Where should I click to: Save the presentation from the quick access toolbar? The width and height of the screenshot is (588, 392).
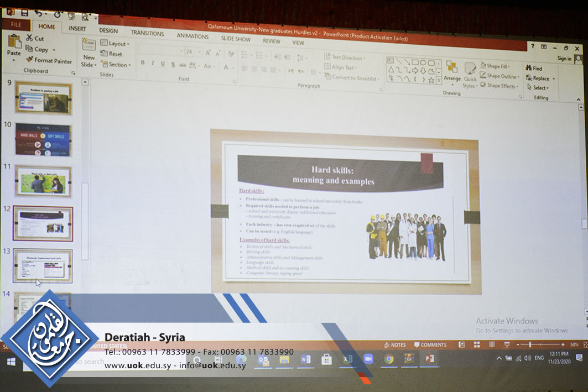pyautogui.click(x=24, y=13)
